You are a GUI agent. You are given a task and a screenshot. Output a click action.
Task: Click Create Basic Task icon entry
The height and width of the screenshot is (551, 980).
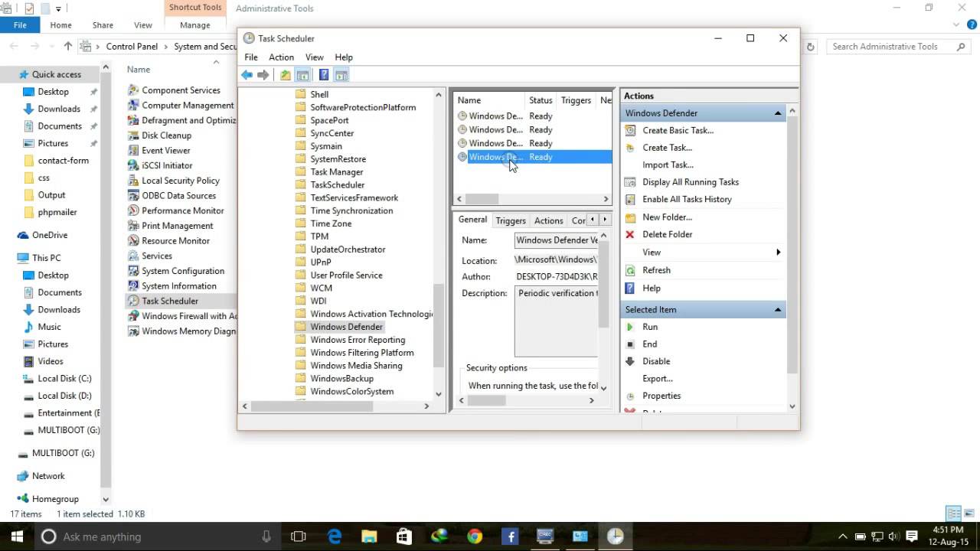pyautogui.click(x=630, y=130)
